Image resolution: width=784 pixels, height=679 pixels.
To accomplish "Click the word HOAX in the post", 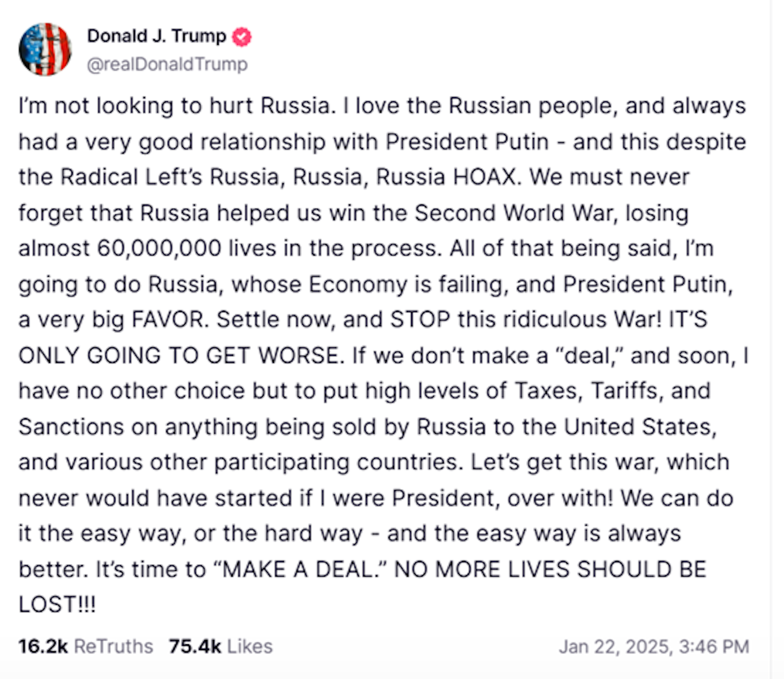I will (485, 177).
